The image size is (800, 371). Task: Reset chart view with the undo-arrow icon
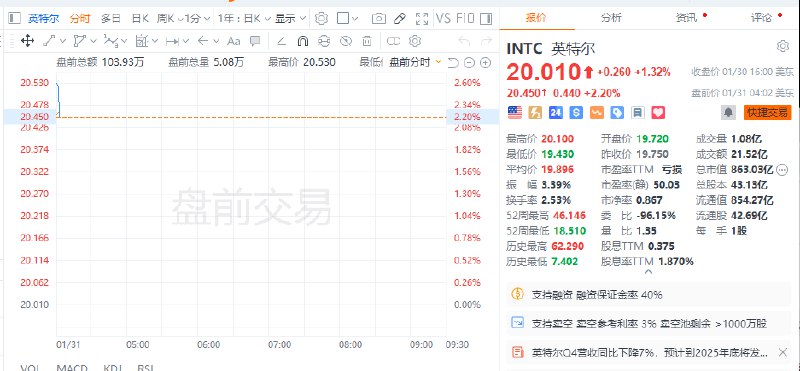(x=453, y=62)
